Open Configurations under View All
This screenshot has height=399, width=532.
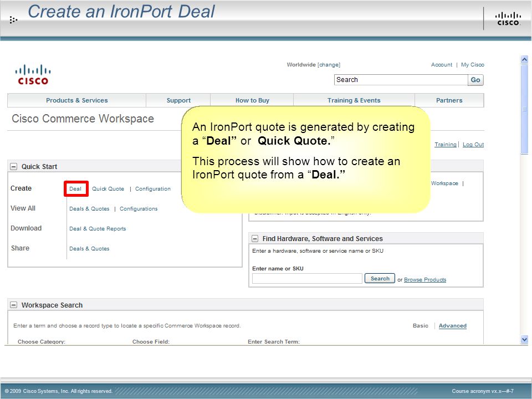coord(139,209)
